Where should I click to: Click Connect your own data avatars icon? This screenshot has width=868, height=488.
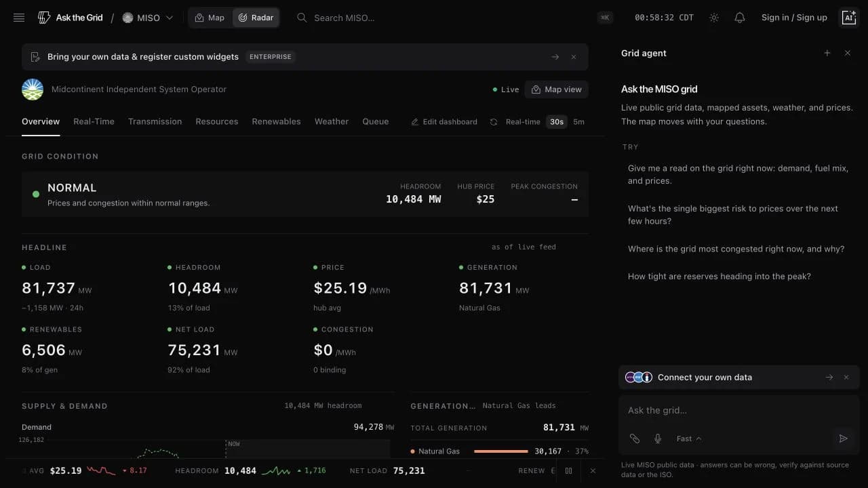click(x=639, y=378)
